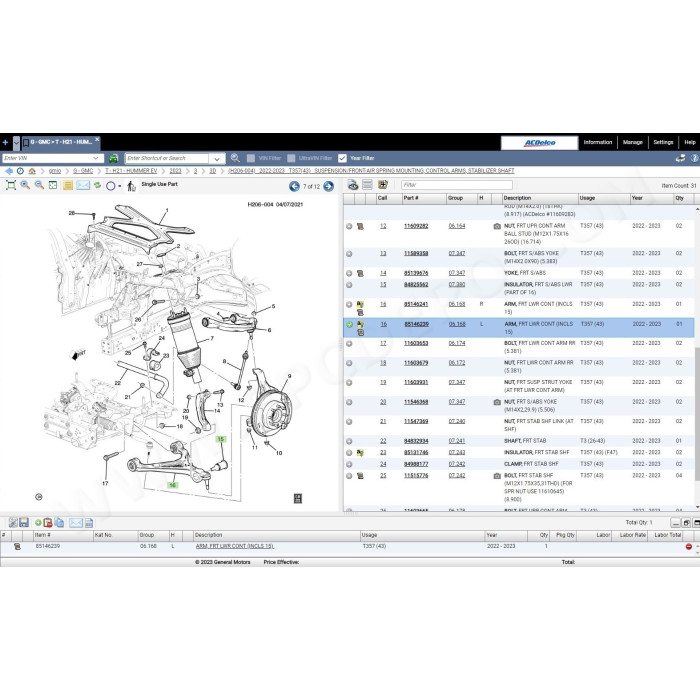Go back with the blue arrow breadcrumb icon

(9, 171)
